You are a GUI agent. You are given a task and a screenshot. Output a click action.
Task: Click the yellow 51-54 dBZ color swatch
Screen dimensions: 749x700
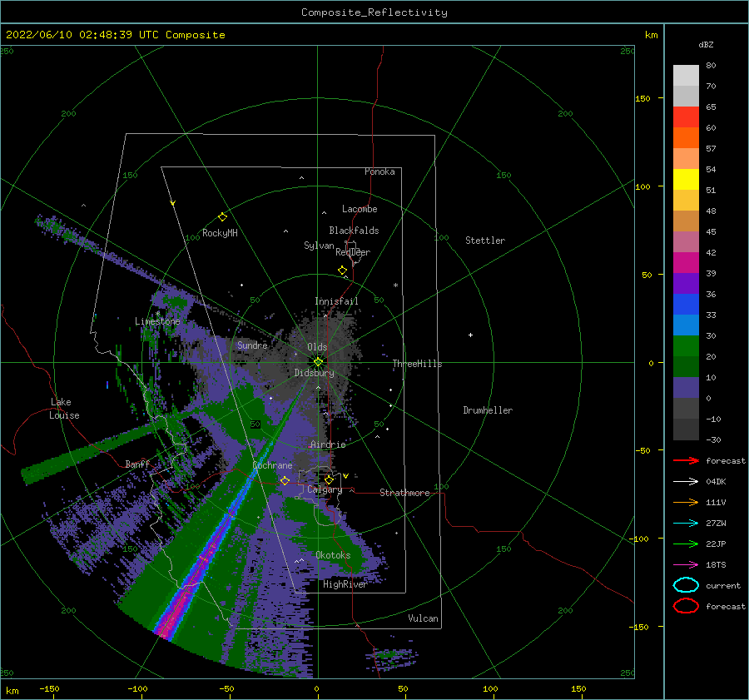pyautogui.click(x=686, y=180)
